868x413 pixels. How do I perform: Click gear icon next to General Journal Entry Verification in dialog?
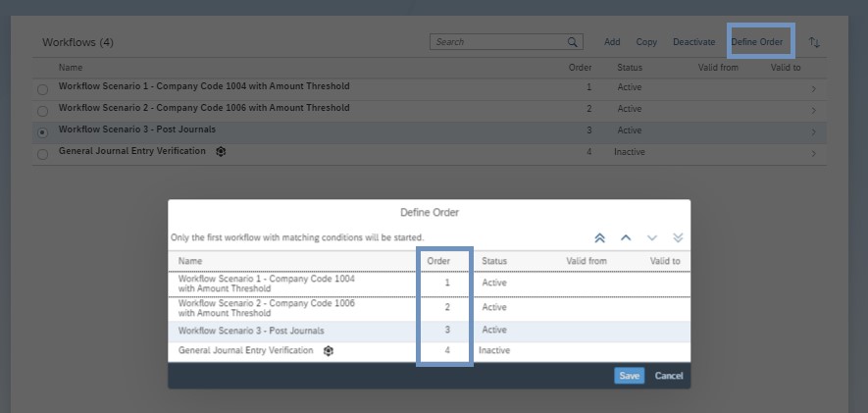[329, 351]
